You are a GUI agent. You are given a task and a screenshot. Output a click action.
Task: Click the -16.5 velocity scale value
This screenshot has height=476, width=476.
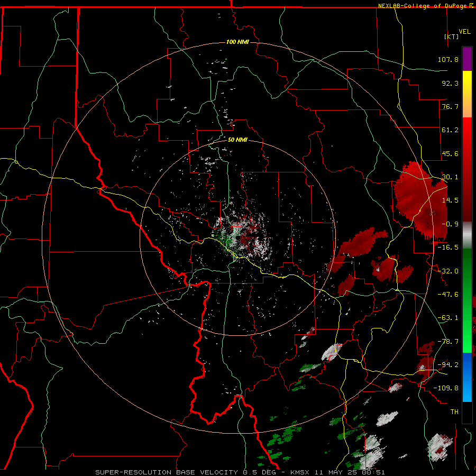coord(448,248)
